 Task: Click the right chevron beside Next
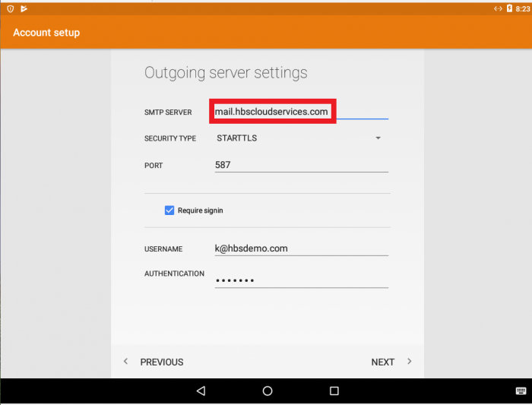pyautogui.click(x=410, y=361)
